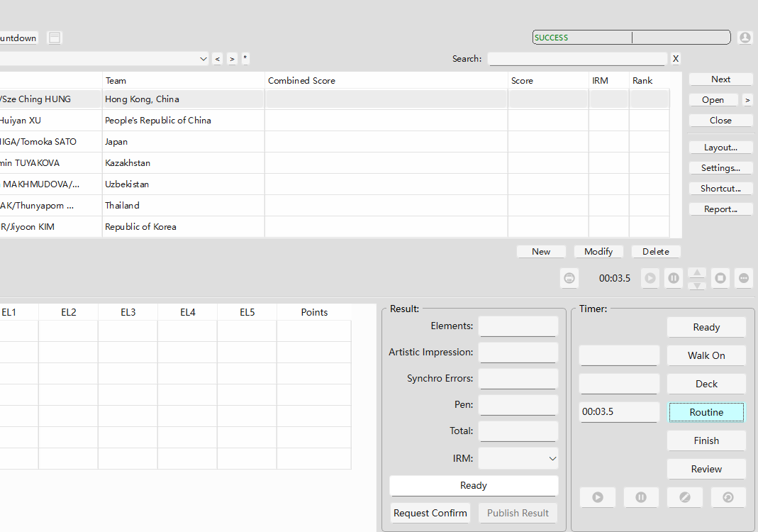Open the Settings... dialog button
The width and height of the screenshot is (758, 532).
point(720,168)
